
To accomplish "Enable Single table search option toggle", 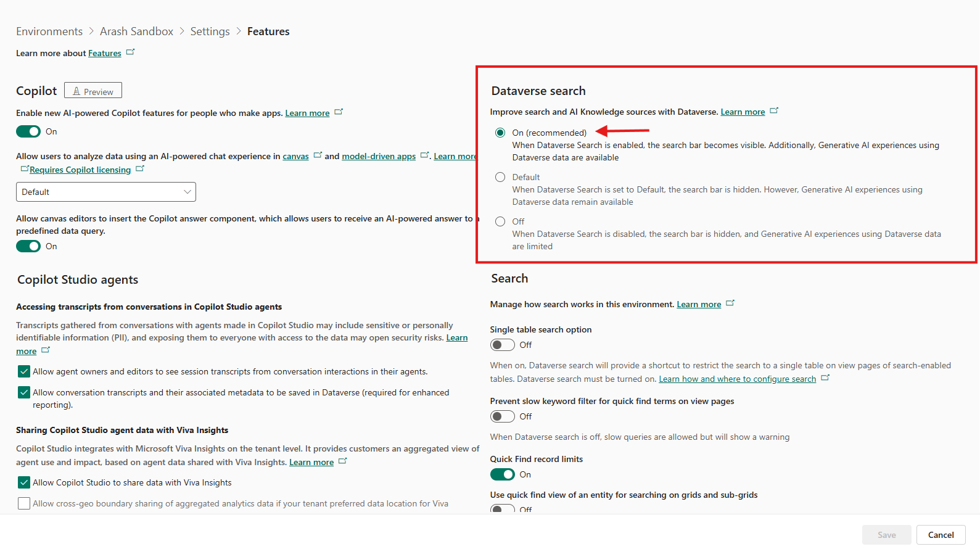I will (502, 345).
